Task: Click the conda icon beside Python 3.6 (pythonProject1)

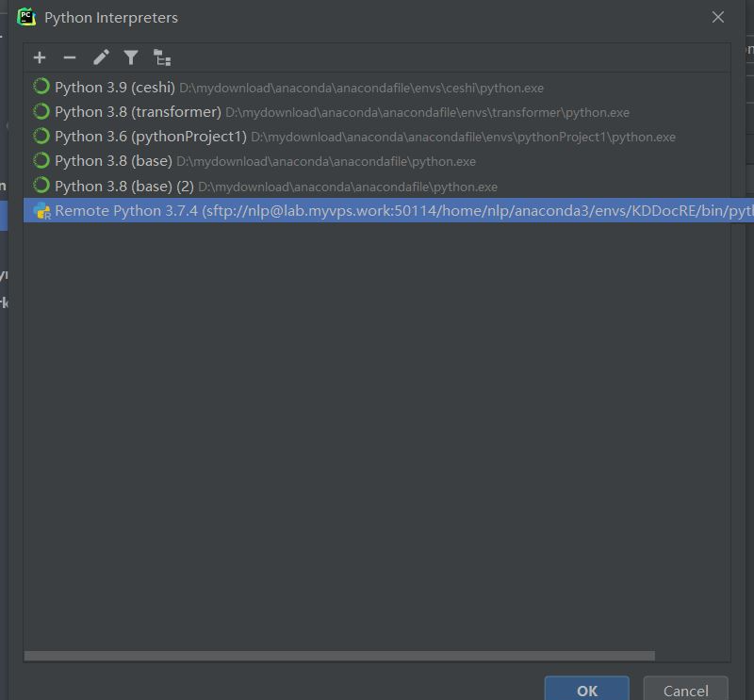Action: coord(41,136)
